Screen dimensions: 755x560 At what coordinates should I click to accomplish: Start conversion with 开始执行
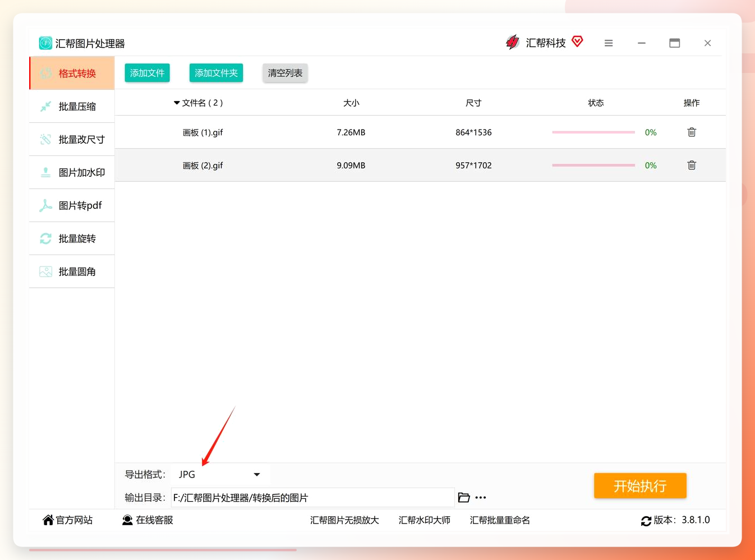(x=640, y=485)
